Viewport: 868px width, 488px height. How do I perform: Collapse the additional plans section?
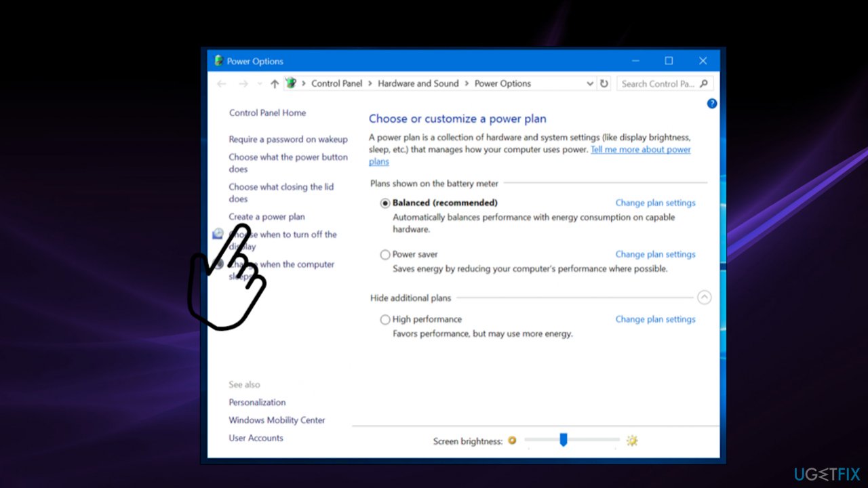point(704,297)
